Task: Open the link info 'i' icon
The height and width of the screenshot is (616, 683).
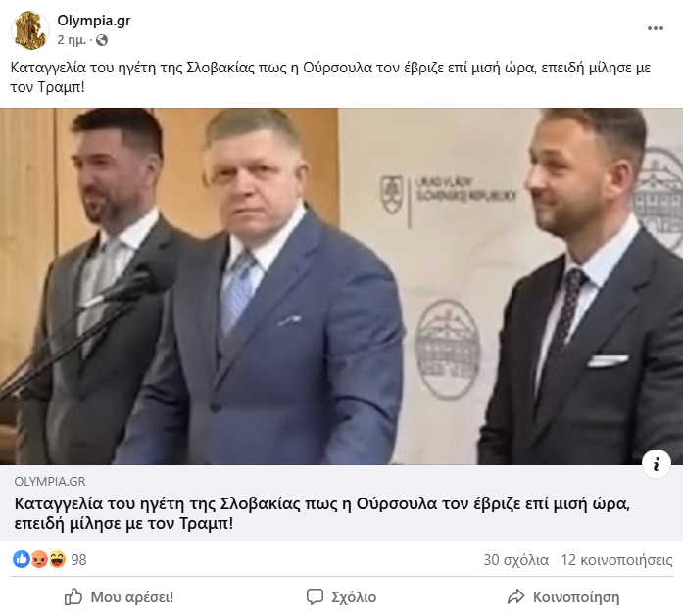Action: 656,464
